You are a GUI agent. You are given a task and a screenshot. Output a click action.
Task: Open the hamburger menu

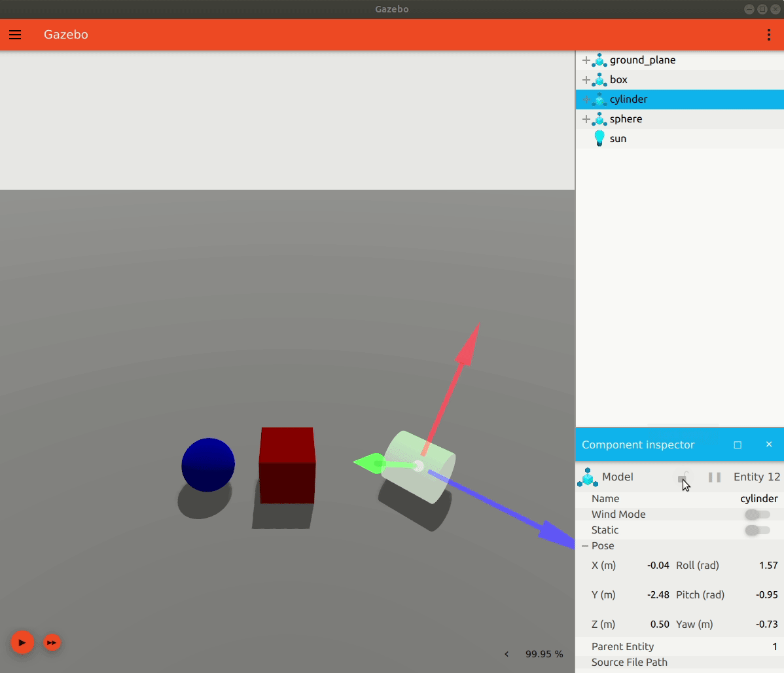(15, 35)
